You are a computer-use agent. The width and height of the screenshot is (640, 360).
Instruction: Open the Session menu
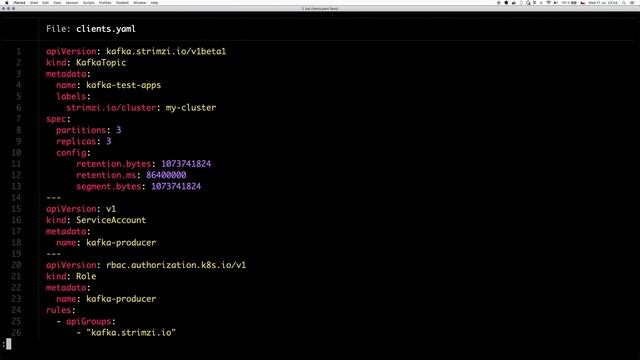[x=72, y=2]
